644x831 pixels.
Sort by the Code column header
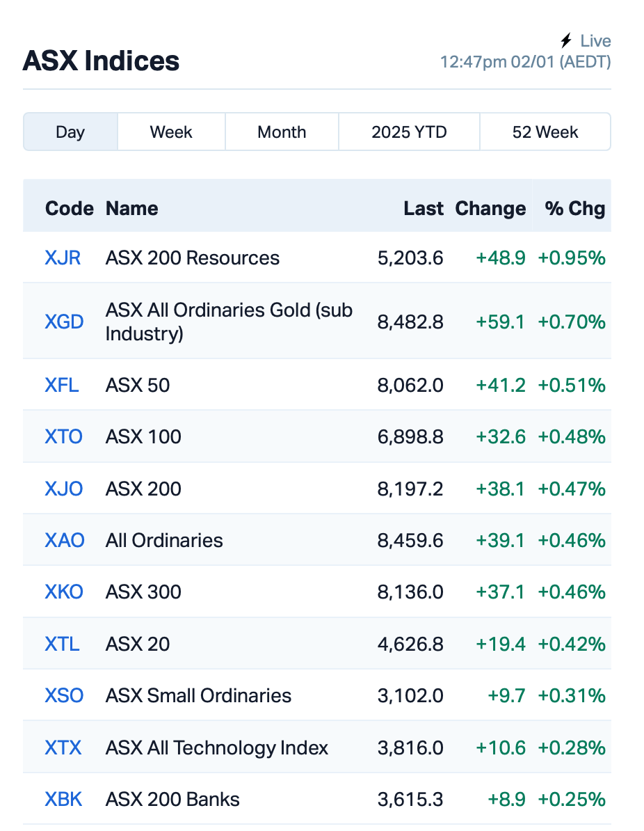[x=70, y=208]
